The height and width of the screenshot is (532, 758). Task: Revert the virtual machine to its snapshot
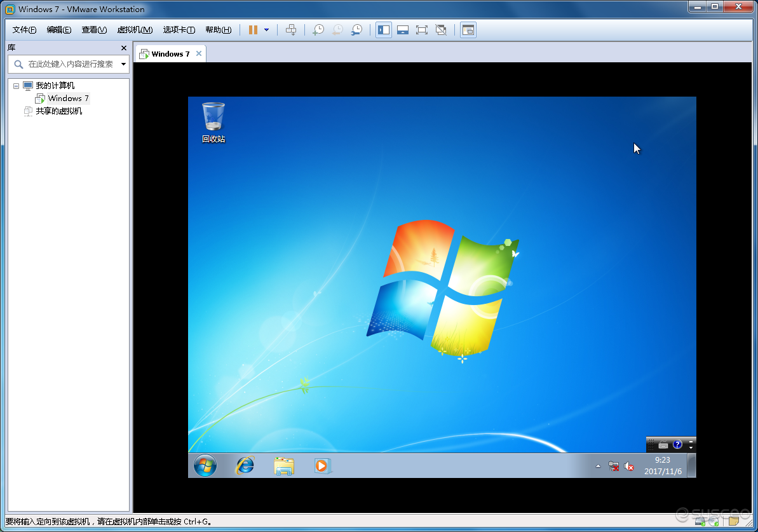[337, 30]
